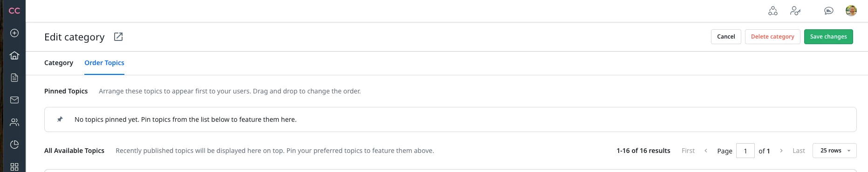The image size is (868, 172).
Task: Go to Home via sidebar icon
Action: point(14,55)
